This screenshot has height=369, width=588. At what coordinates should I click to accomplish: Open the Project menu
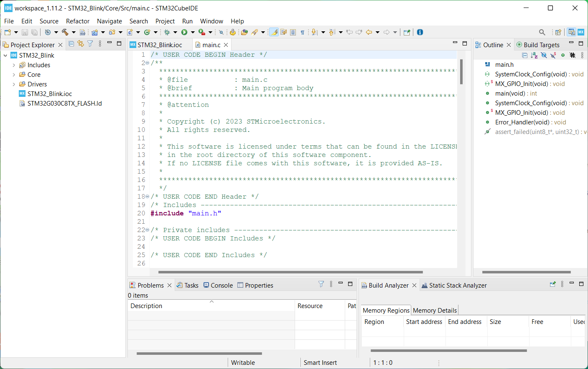pos(165,21)
